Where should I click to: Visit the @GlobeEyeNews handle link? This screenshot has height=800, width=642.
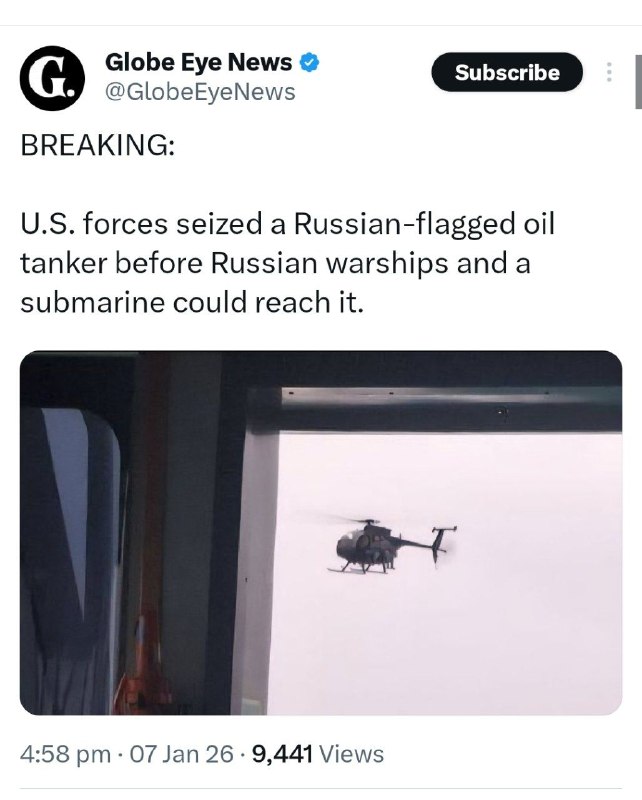(200, 92)
